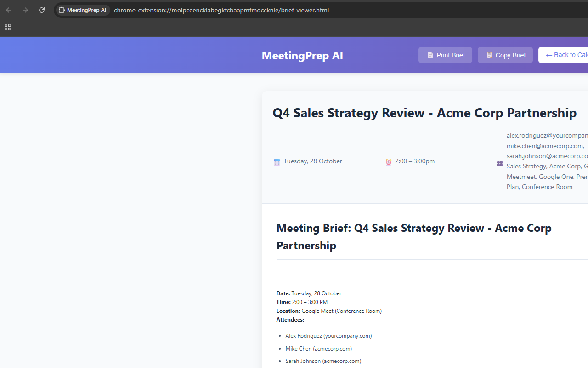Click the alarm clock icon beside the meeting time
588x368 pixels.
coord(388,162)
